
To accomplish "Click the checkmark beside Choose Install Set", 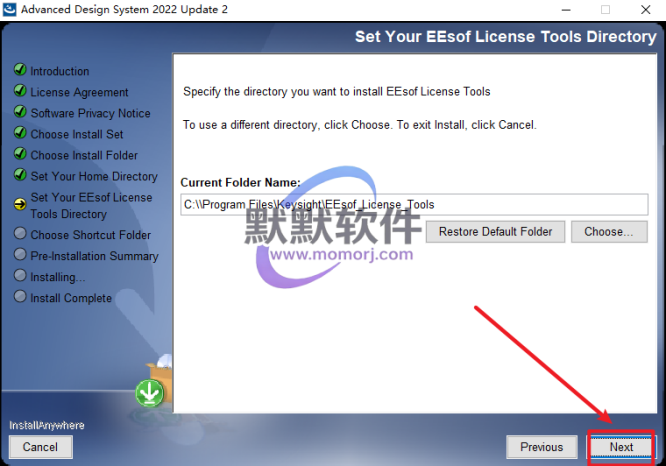I will (x=20, y=133).
